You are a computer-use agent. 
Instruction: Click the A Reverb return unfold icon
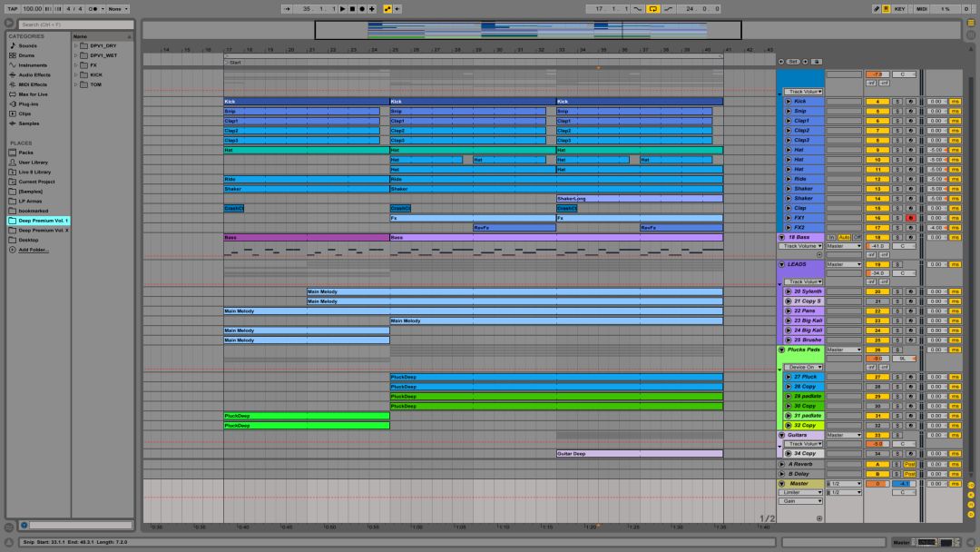(x=781, y=465)
